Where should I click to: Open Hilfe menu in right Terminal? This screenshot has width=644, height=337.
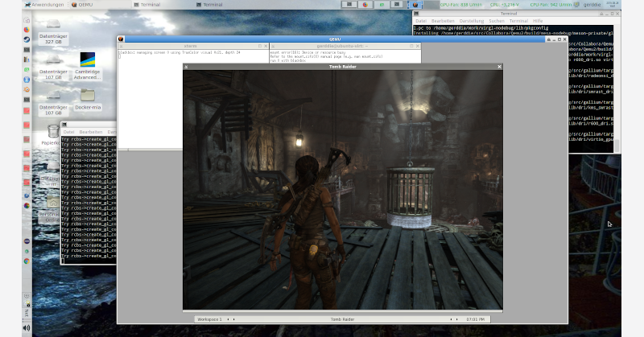(x=538, y=21)
